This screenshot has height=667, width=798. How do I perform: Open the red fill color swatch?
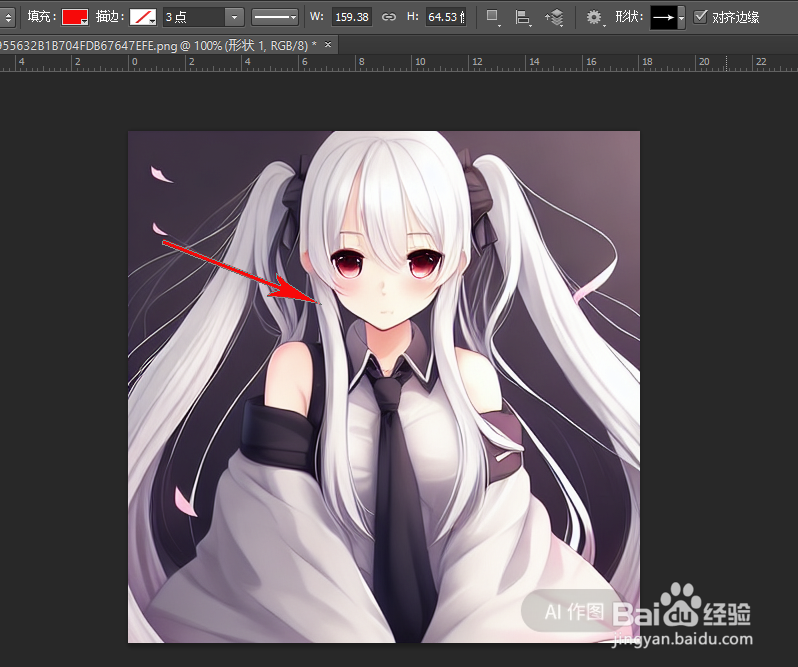point(75,17)
